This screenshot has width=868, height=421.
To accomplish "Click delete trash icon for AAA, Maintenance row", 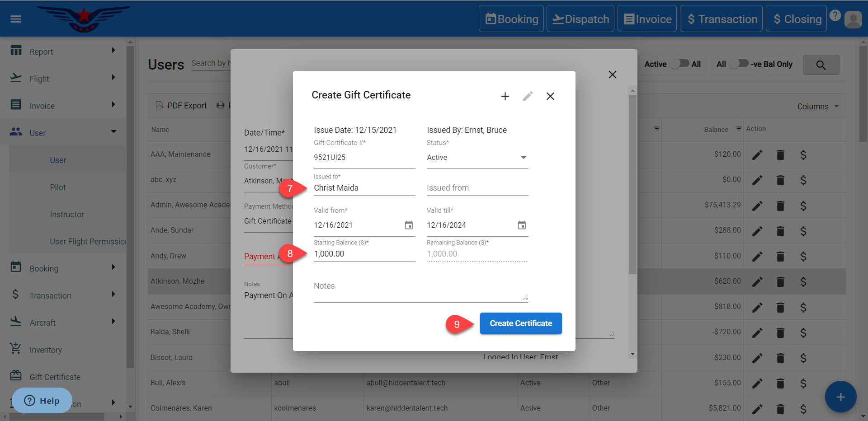I will click(780, 155).
